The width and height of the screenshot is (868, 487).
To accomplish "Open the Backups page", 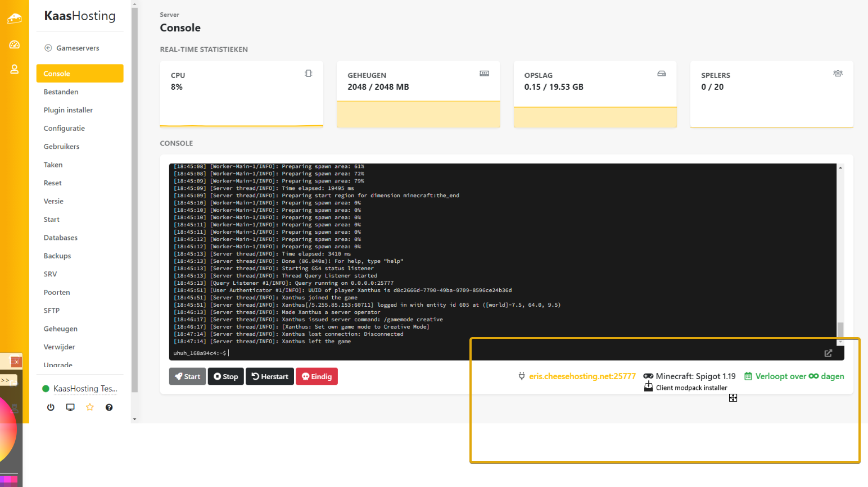I will coord(57,256).
